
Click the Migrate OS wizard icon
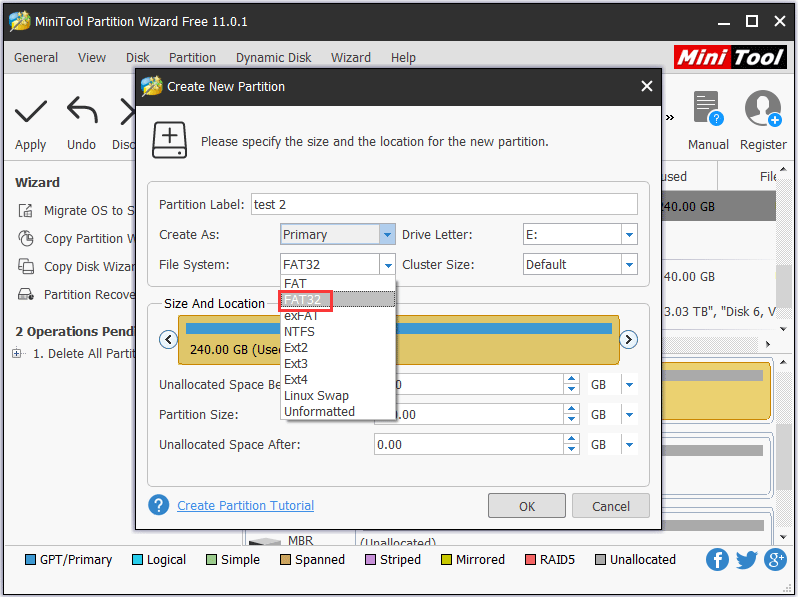(x=25, y=210)
